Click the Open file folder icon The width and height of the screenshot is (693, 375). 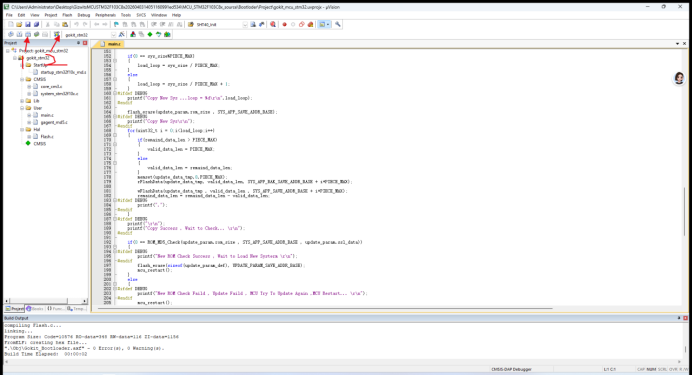(19, 25)
